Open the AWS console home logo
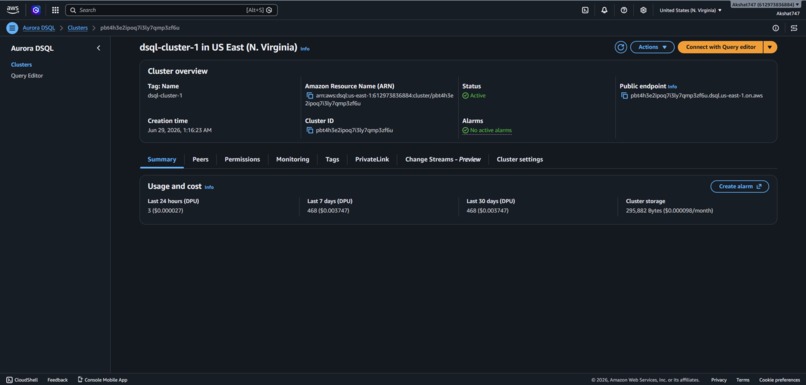The width and height of the screenshot is (806, 385). tap(13, 10)
